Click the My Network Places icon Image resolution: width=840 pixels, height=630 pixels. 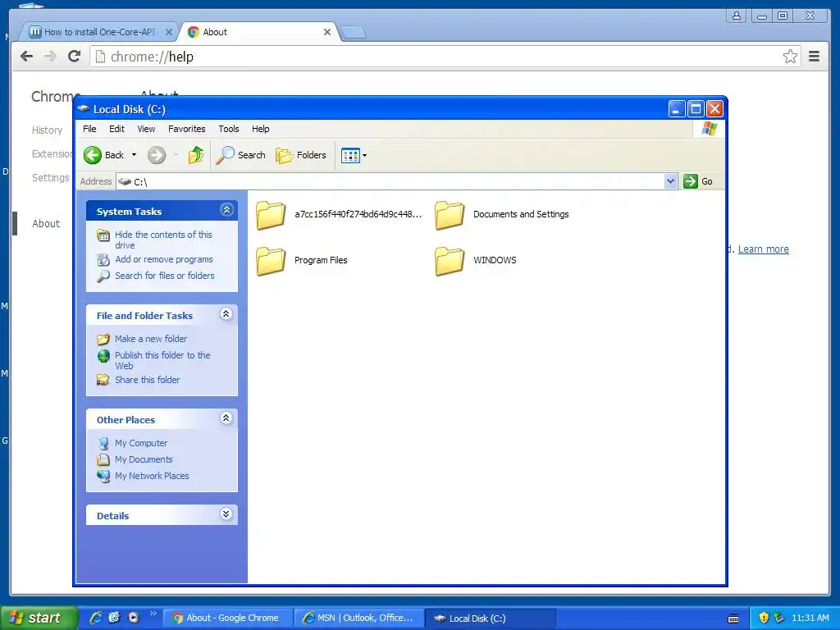click(x=103, y=476)
